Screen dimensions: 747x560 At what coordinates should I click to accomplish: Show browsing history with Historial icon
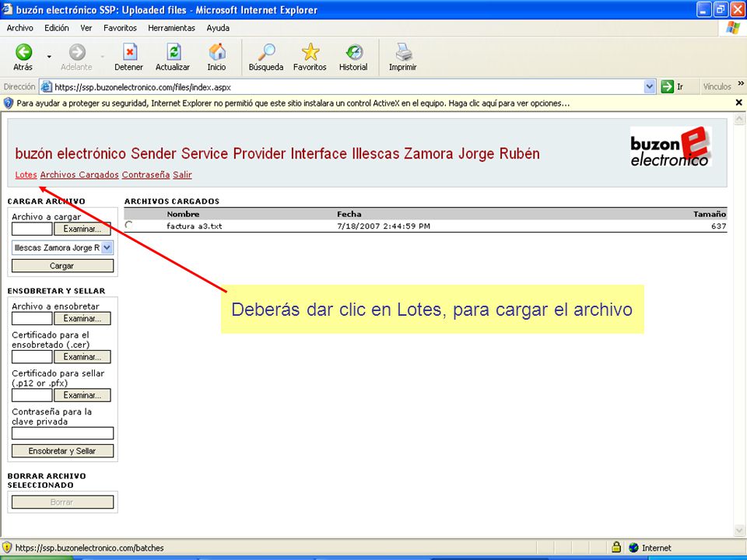tap(354, 52)
